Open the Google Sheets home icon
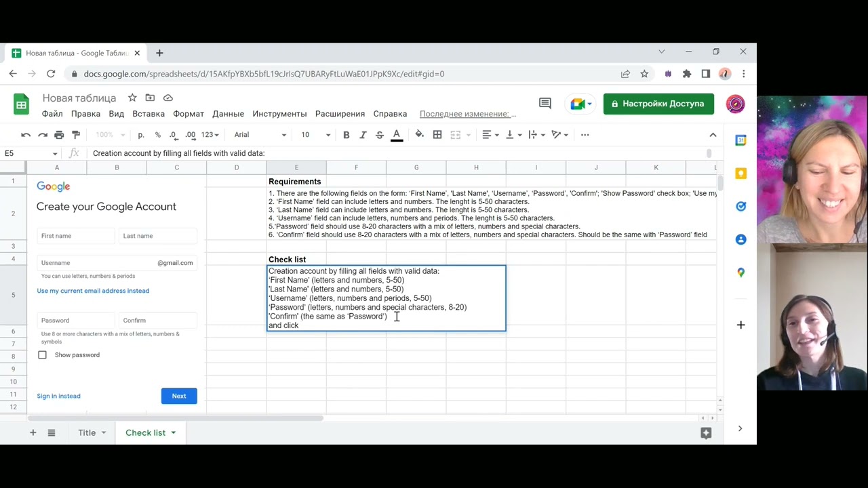This screenshot has height=488, width=868. coord(21,104)
